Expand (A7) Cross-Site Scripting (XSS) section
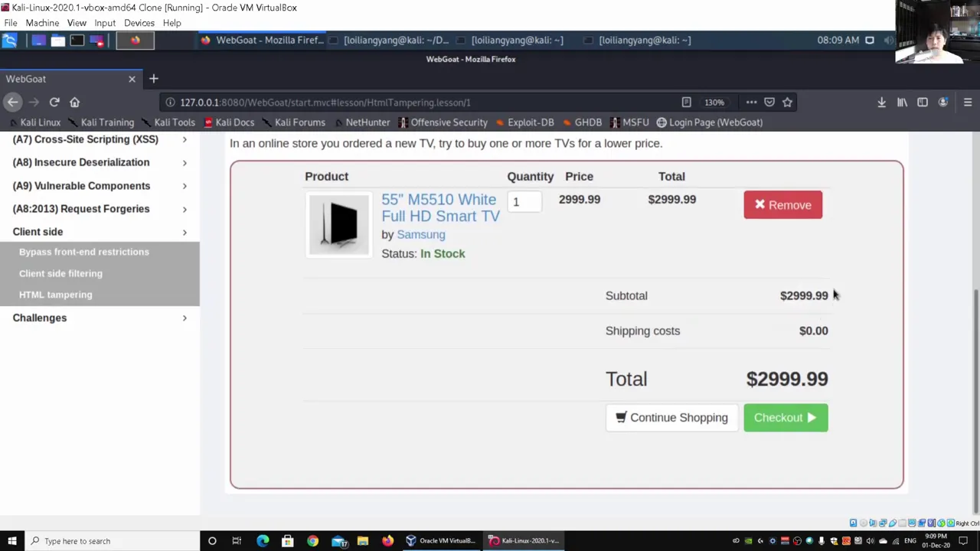Screen dimensions: 980x551 point(100,139)
